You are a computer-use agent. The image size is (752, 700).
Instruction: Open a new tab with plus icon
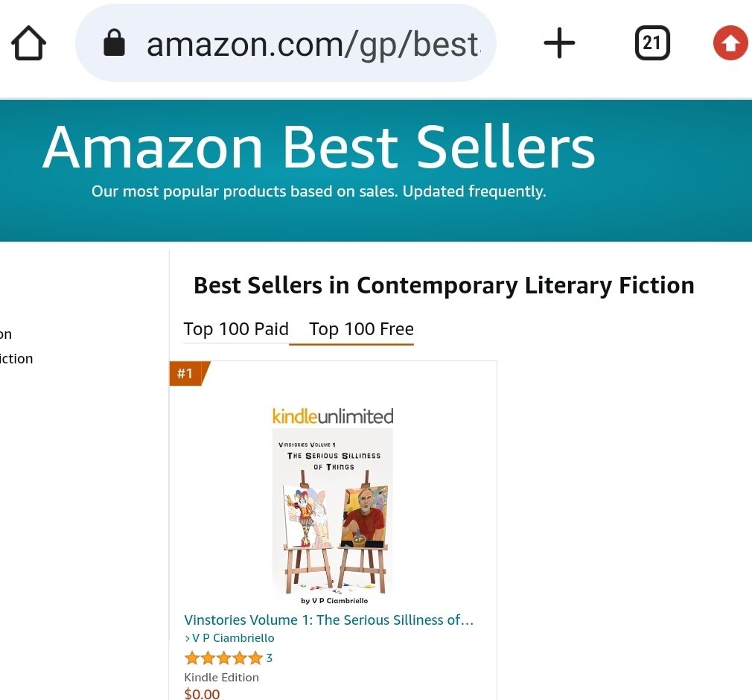(x=559, y=43)
